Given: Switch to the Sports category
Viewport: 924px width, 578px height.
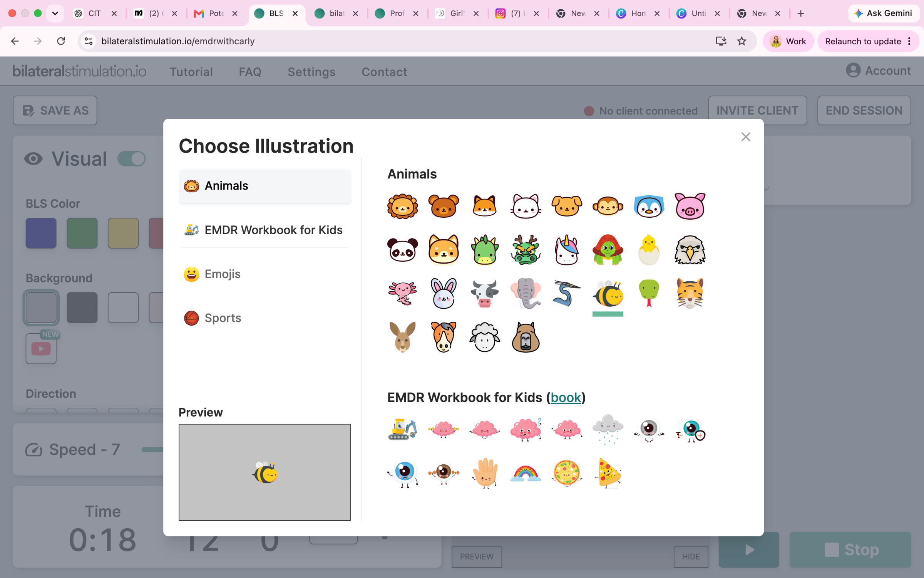Looking at the screenshot, I should [265, 318].
